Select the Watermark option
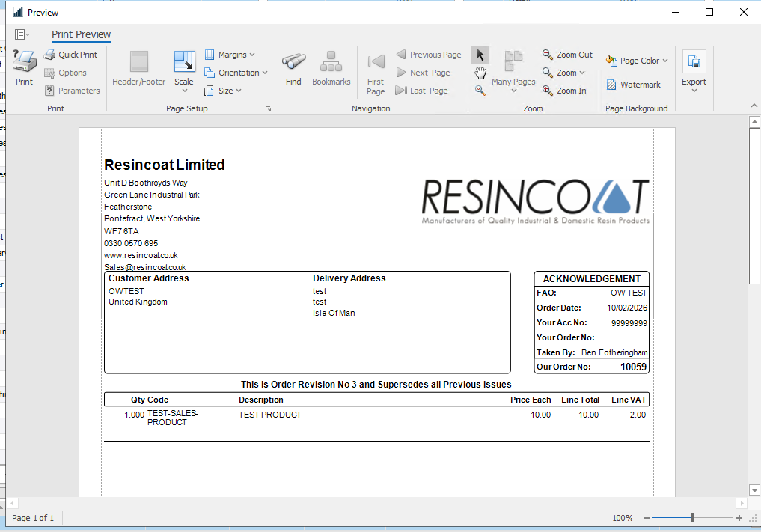 pyautogui.click(x=633, y=85)
